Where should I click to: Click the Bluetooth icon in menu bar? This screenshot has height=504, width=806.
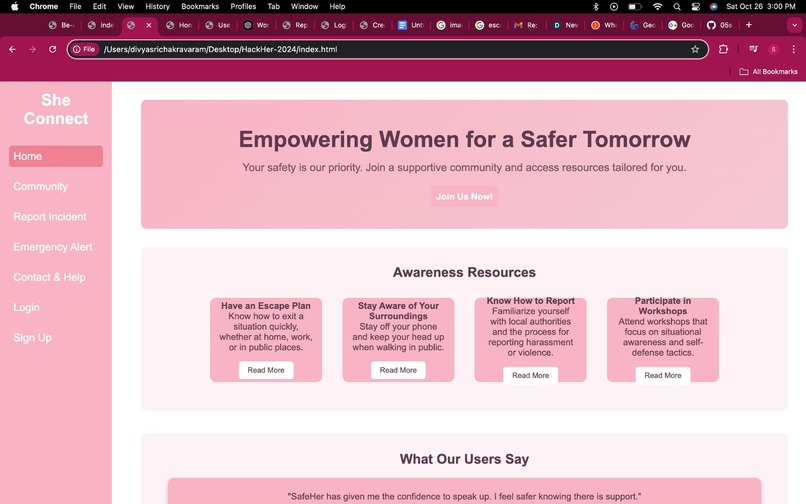click(x=596, y=6)
